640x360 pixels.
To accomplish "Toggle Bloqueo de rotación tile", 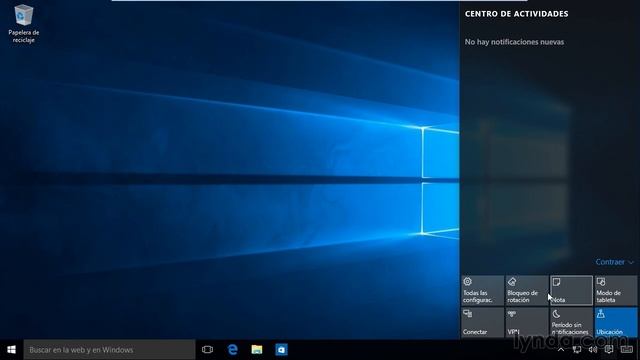I will (x=527, y=290).
